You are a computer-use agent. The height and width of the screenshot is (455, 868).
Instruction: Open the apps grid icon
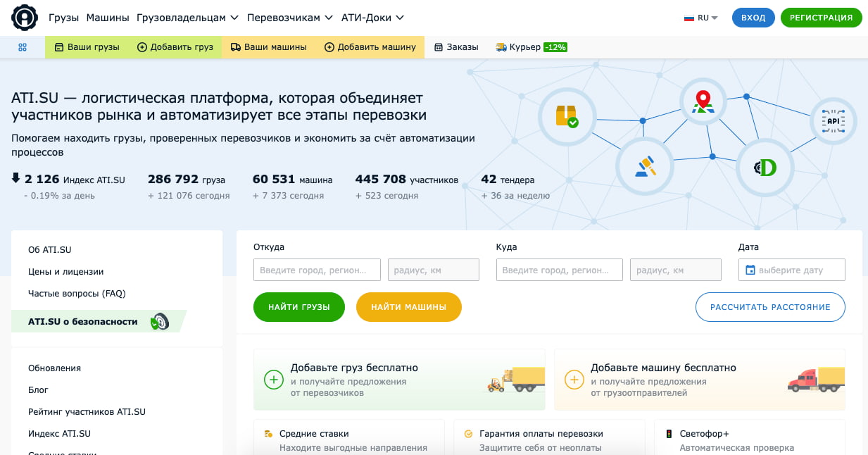tap(23, 47)
